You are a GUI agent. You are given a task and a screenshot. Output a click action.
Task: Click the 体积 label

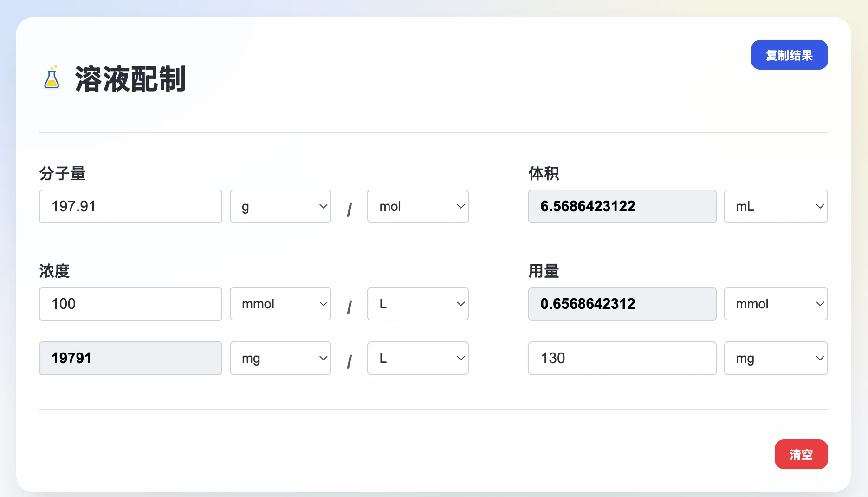click(544, 173)
